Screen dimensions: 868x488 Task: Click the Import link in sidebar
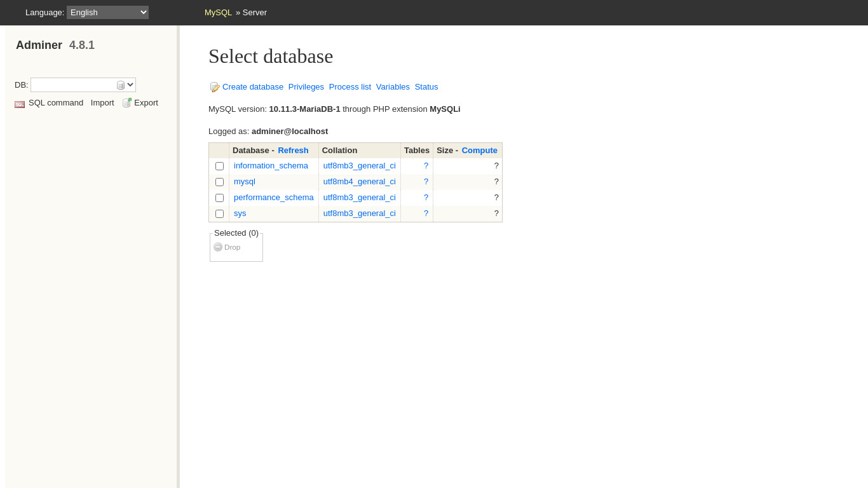[x=102, y=103]
